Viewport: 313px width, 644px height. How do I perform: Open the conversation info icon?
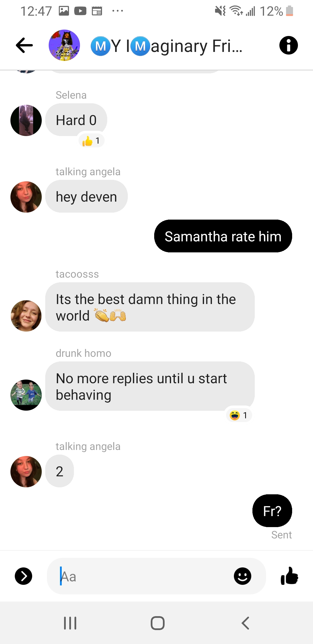coord(288,45)
